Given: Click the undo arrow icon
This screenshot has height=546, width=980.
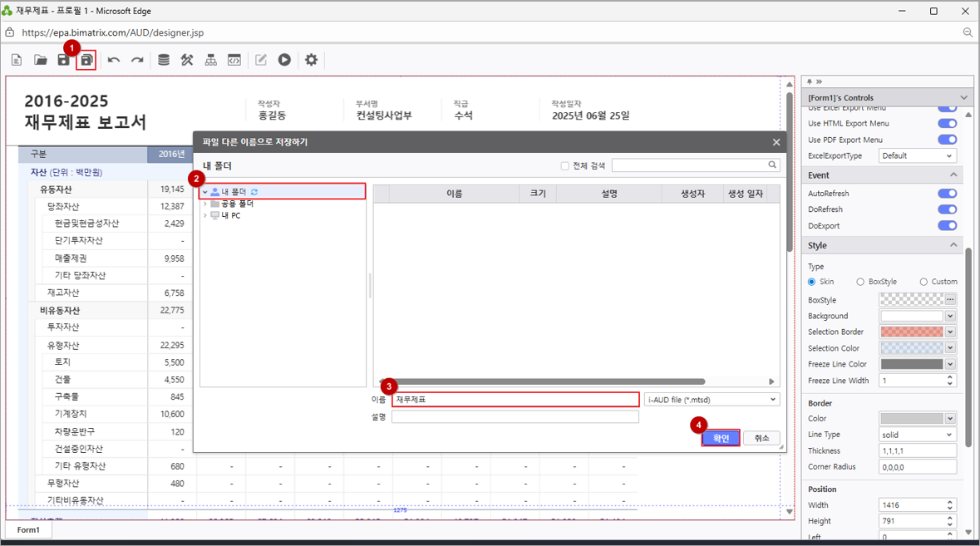Looking at the screenshot, I should point(114,60).
